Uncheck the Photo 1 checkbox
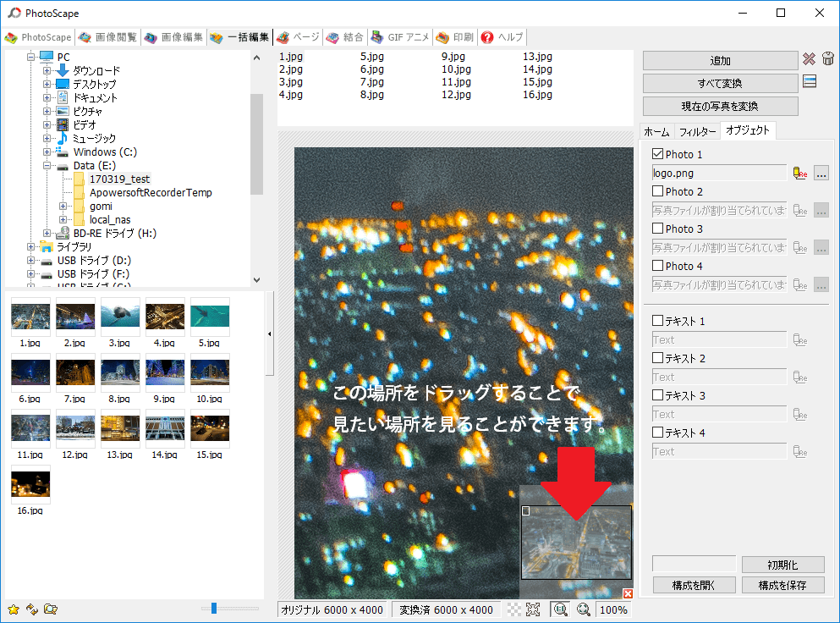Screen dimensions: 840x623 657,155
